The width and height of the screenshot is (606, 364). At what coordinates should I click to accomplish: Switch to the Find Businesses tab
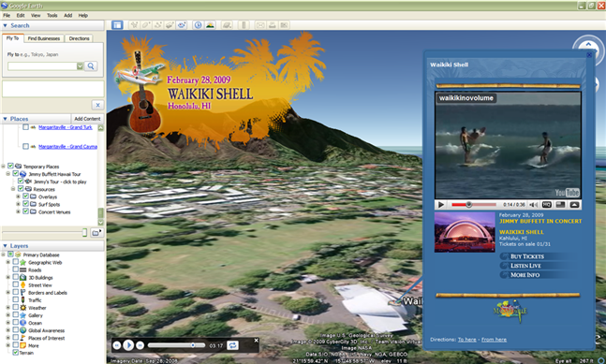44,38
